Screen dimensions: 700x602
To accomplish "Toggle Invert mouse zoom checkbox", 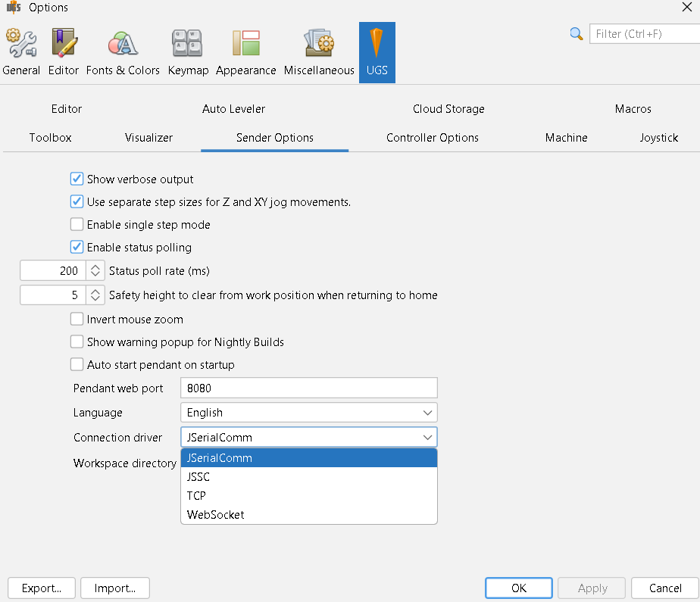I will 77,319.
